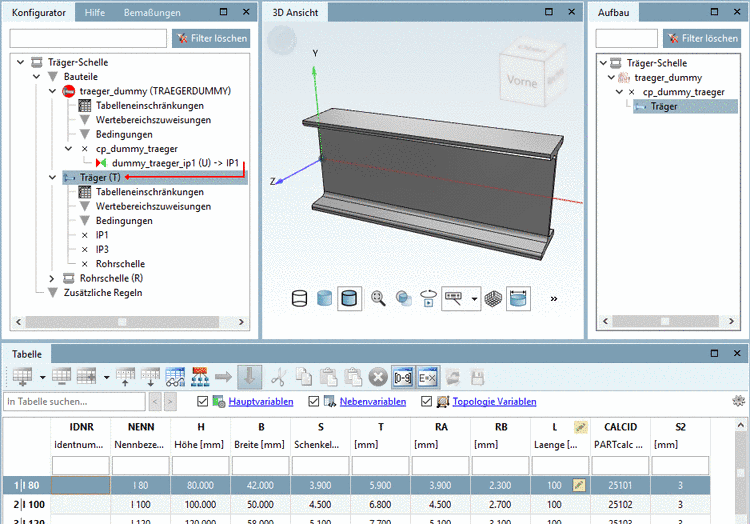Uncheck the Hauptvariablen checkbox
Screen dimensions: 750x524
(204, 402)
